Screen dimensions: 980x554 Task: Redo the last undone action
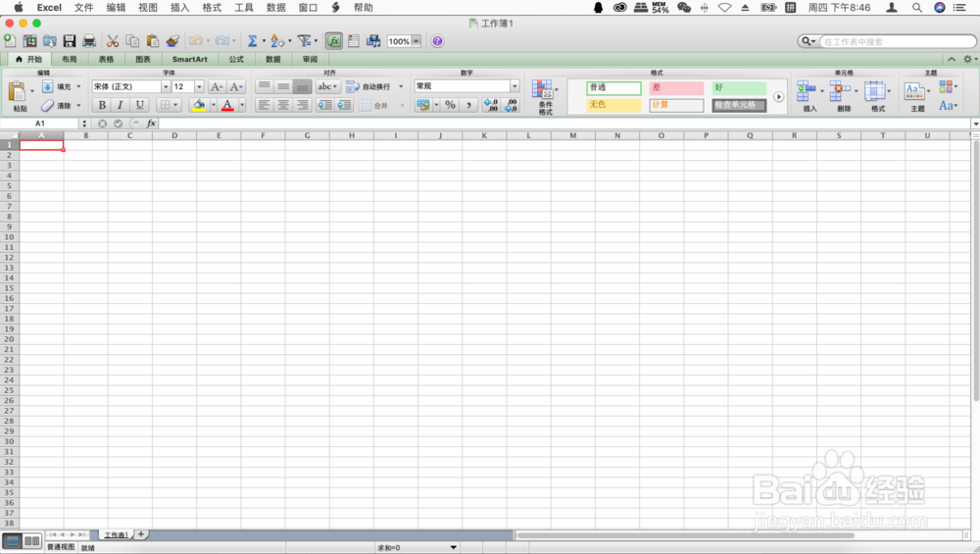(221, 40)
